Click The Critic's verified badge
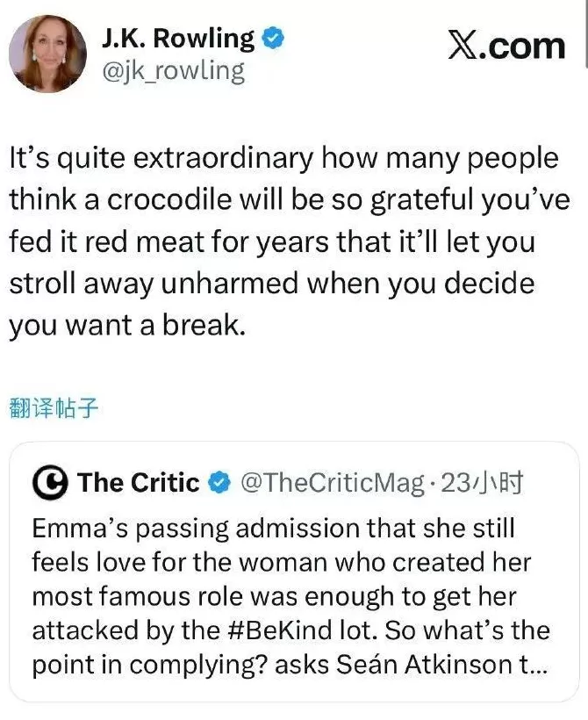 click(219, 482)
